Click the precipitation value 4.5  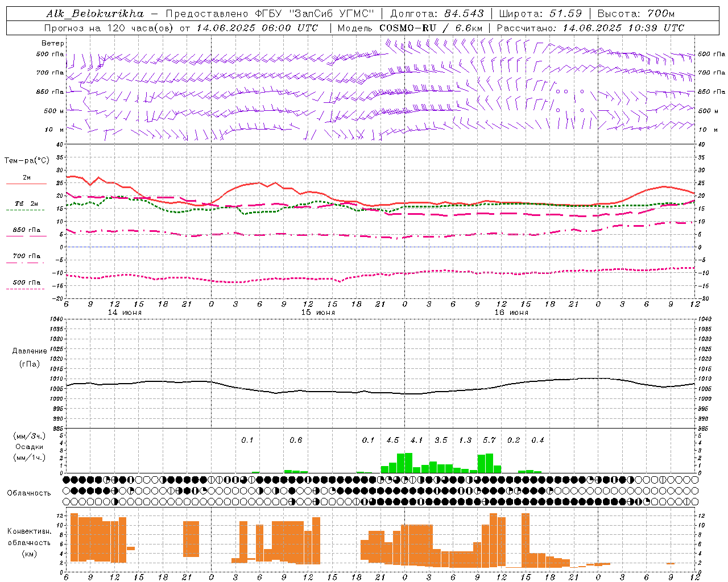[392, 440]
